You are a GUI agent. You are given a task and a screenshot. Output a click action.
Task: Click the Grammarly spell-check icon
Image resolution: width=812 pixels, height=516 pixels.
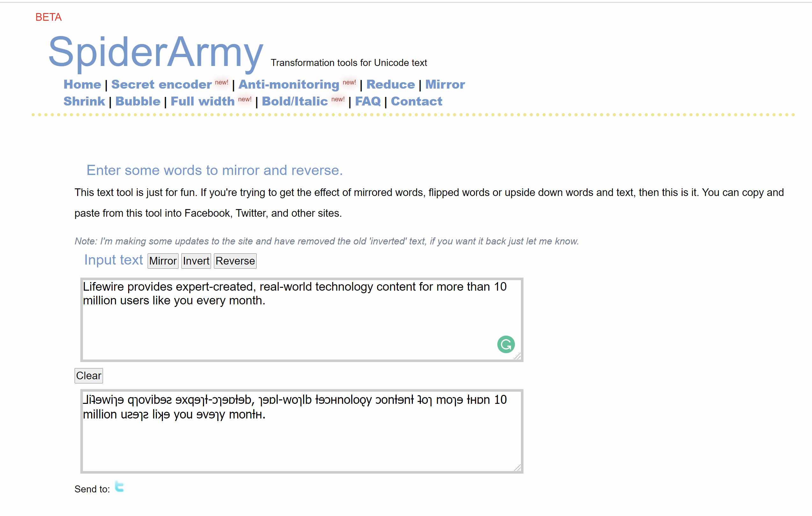[507, 345]
